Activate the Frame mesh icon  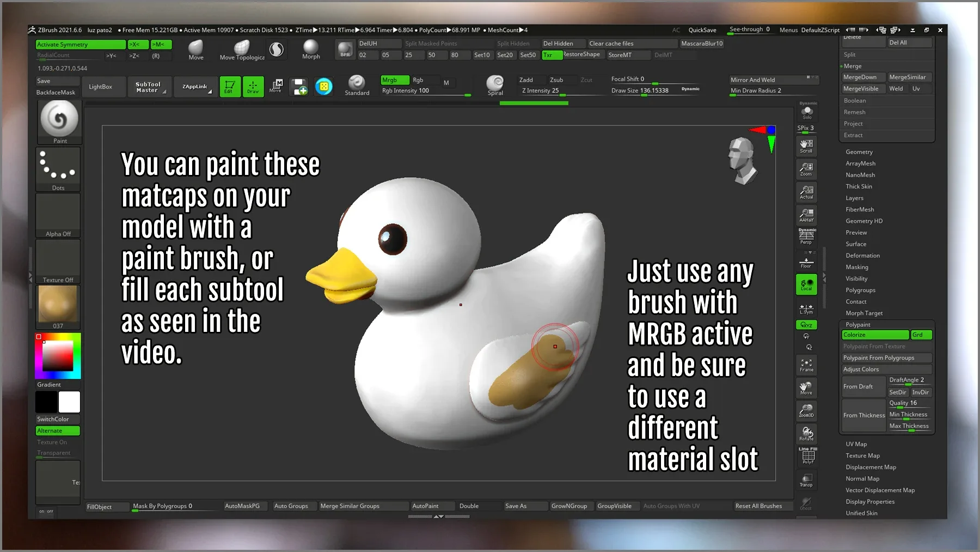pos(806,365)
